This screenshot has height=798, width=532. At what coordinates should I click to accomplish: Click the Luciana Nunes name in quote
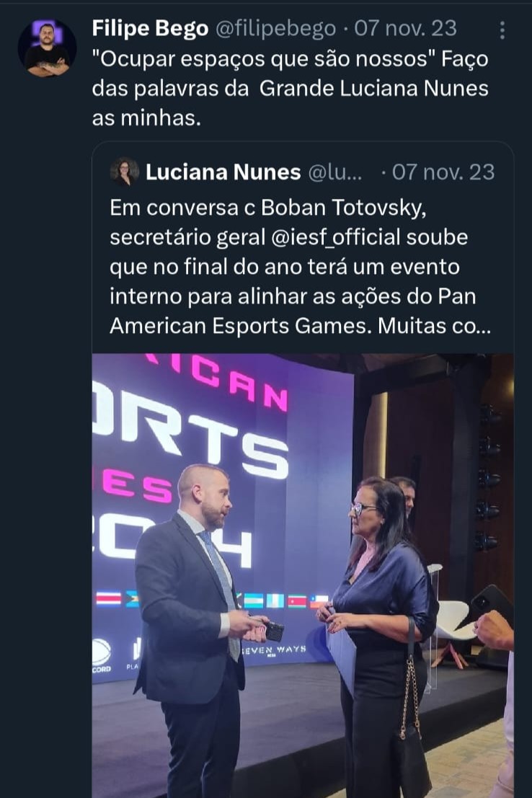pos(223,172)
